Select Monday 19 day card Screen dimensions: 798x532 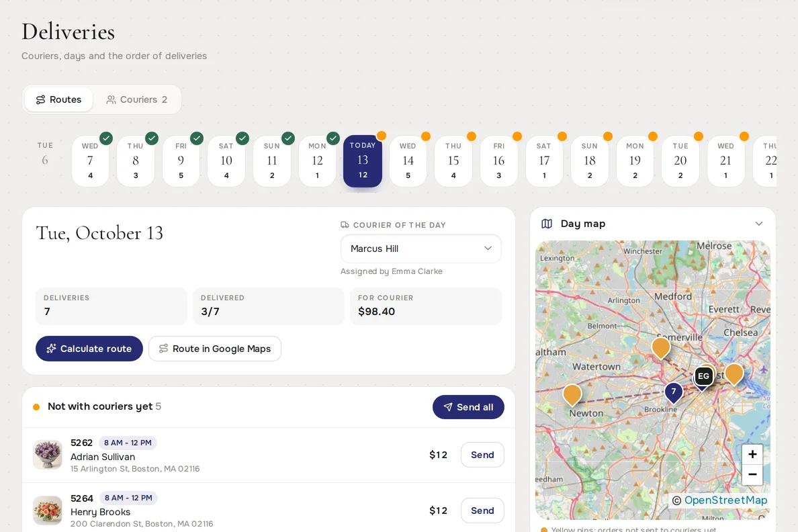635,161
